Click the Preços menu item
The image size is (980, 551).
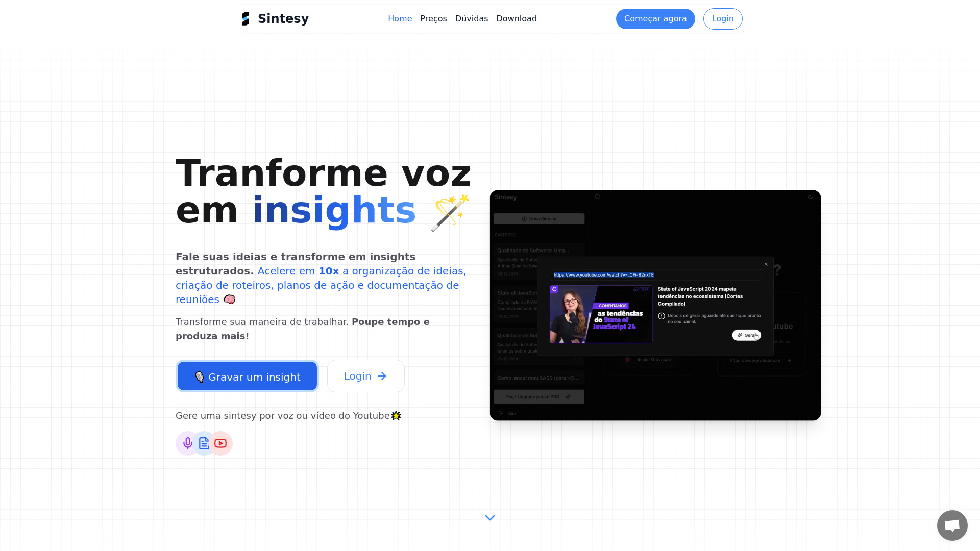click(x=433, y=19)
